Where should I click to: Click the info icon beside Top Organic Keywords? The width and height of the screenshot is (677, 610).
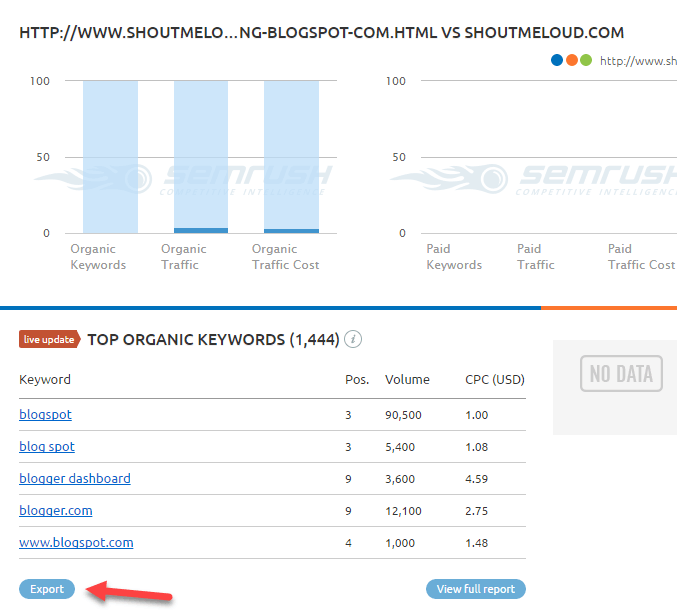[x=353, y=339]
